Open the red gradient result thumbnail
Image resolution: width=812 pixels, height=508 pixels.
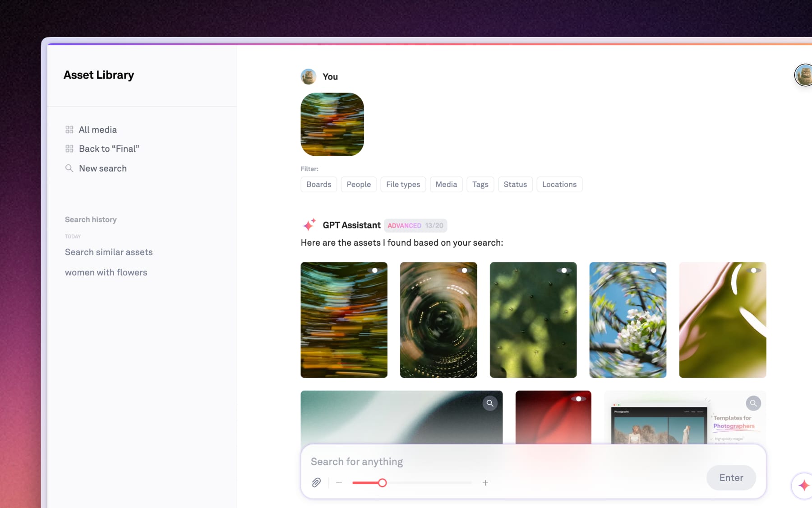(554, 417)
